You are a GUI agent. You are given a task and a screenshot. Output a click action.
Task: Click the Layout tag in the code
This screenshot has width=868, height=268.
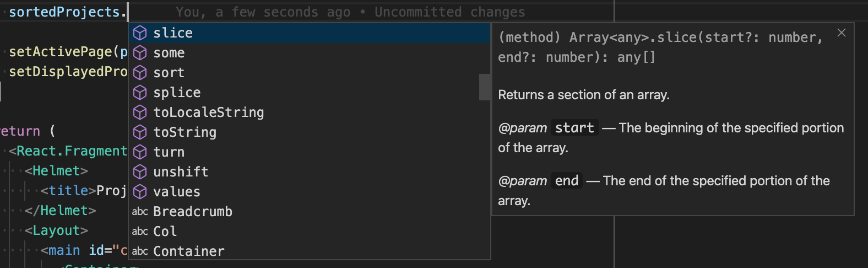pos(56,231)
